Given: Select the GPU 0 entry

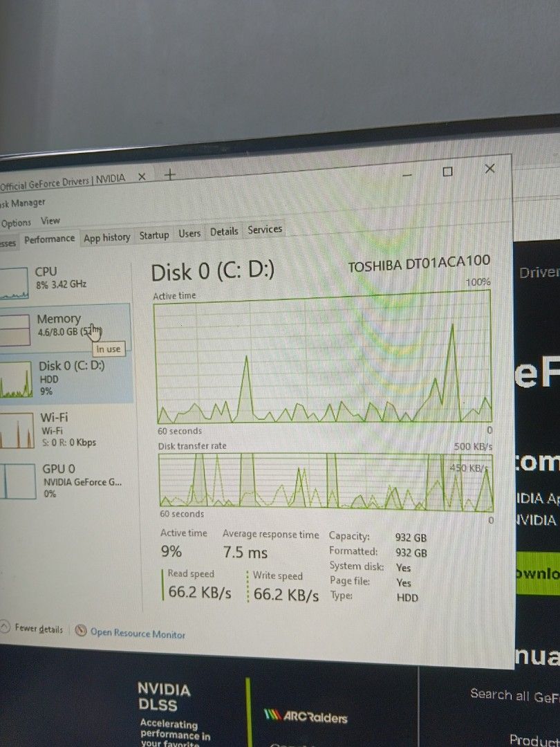Looking at the screenshot, I should point(66,481).
